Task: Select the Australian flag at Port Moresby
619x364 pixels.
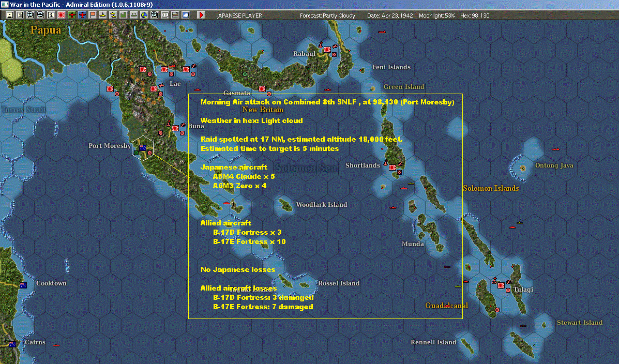Action: (x=143, y=148)
